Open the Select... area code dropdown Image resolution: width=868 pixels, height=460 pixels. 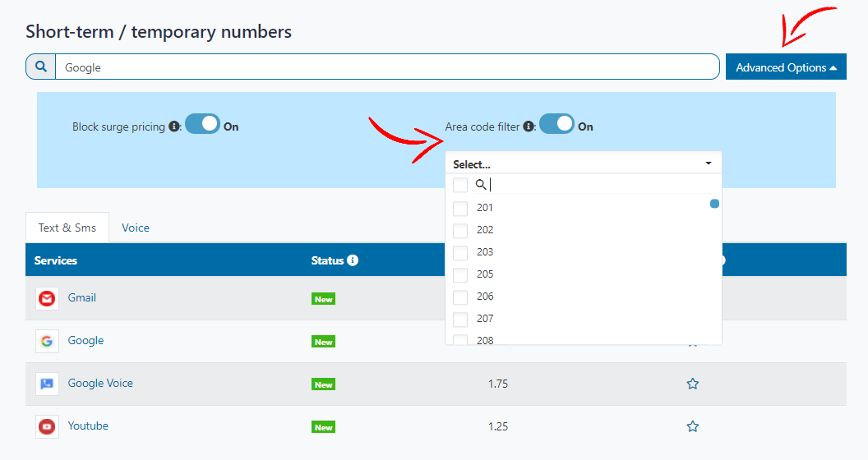tap(583, 164)
